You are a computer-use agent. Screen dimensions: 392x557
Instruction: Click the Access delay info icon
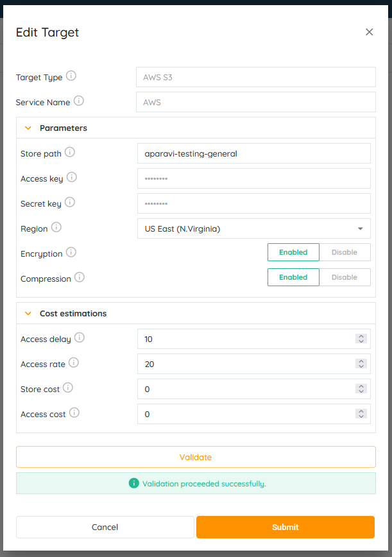tap(80, 338)
